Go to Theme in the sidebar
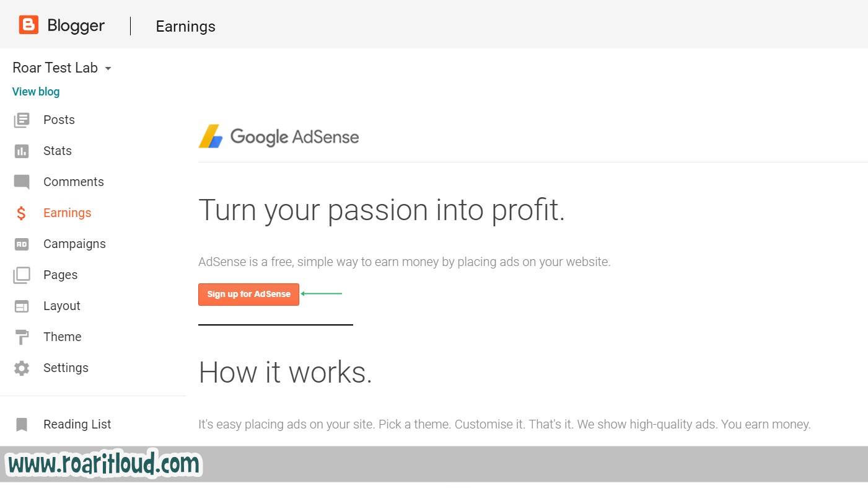868x488 pixels. click(x=62, y=337)
